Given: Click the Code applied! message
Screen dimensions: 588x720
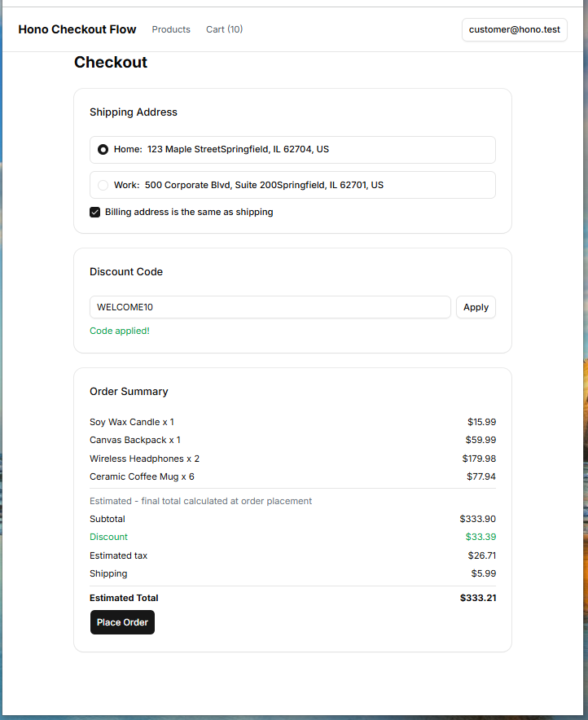Looking at the screenshot, I should [x=120, y=331].
